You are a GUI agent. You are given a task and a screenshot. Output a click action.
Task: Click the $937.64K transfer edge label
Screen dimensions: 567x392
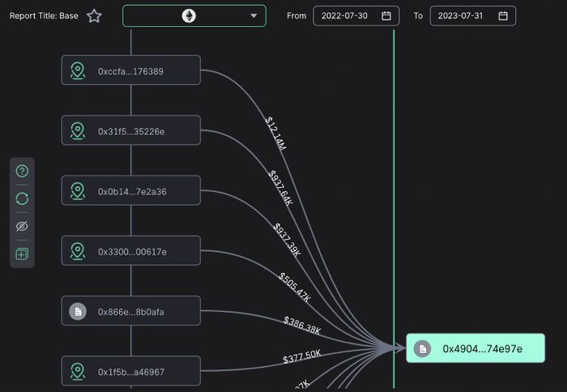click(x=280, y=188)
